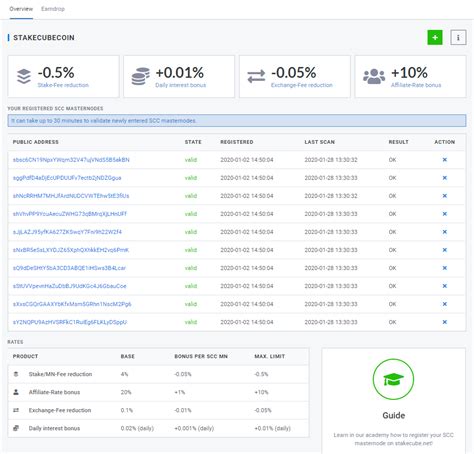474x454 pixels.
Task: Click the Daily interest bonus coins icon
Action: click(x=140, y=76)
